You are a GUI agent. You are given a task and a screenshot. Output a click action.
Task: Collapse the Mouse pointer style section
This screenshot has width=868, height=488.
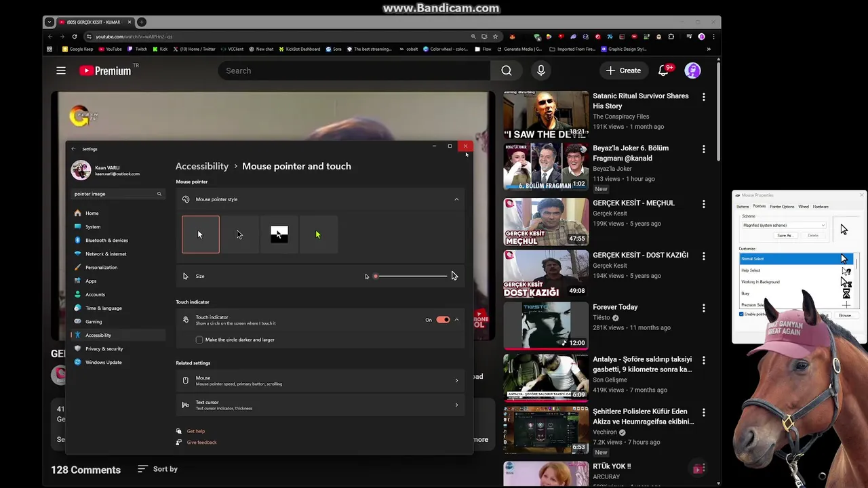point(456,199)
